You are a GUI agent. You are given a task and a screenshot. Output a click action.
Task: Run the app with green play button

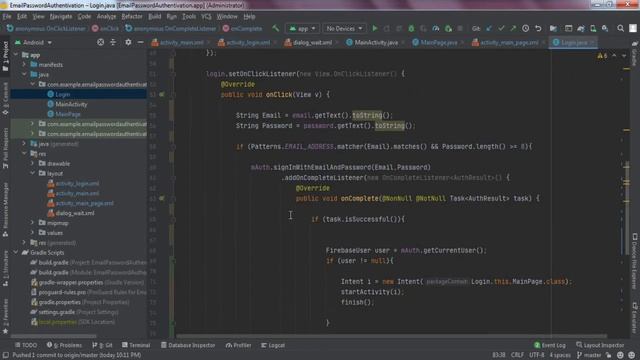374,29
